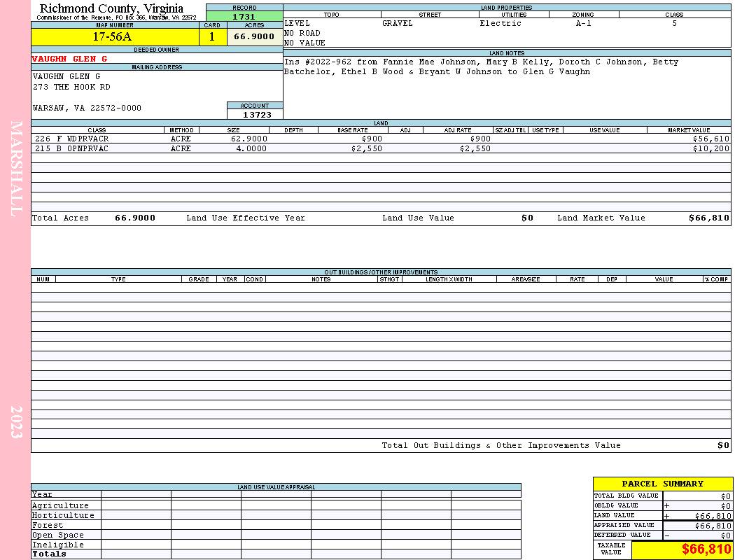Click land class value 5

click(x=675, y=23)
